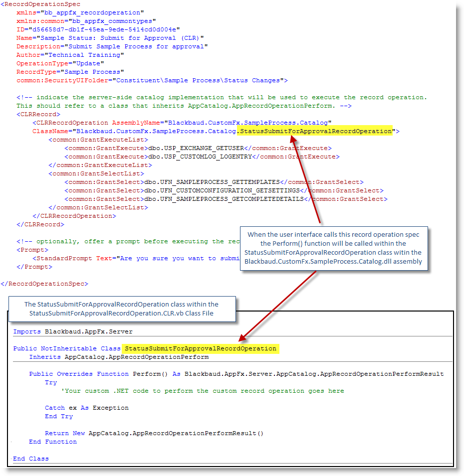Click the comment line "This should refer to a class"

coord(184,106)
